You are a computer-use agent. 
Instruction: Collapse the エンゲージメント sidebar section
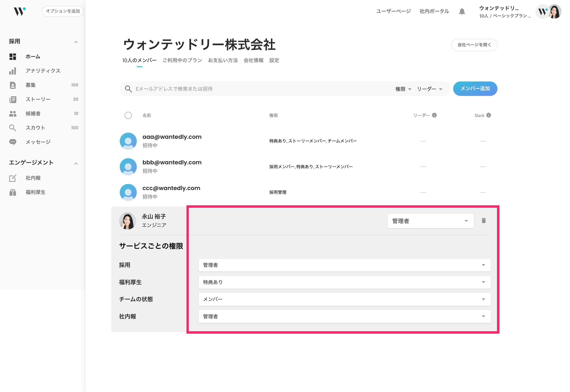[76, 164]
